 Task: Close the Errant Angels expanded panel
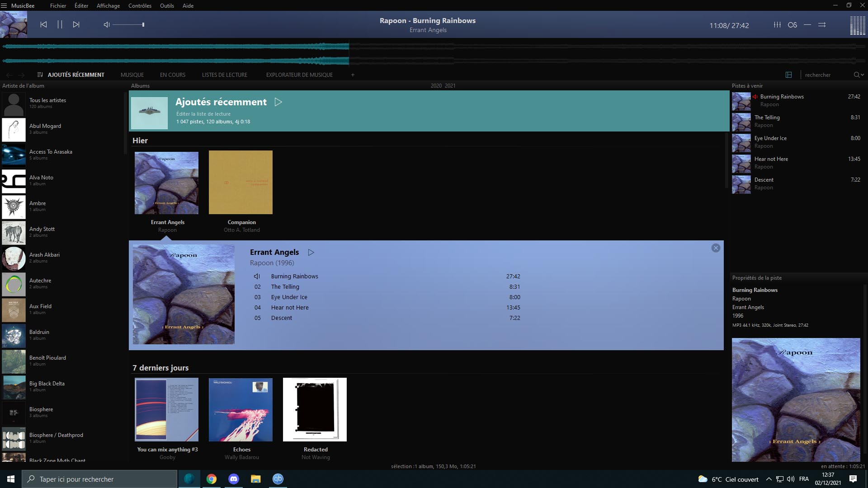tap(716, 248)
